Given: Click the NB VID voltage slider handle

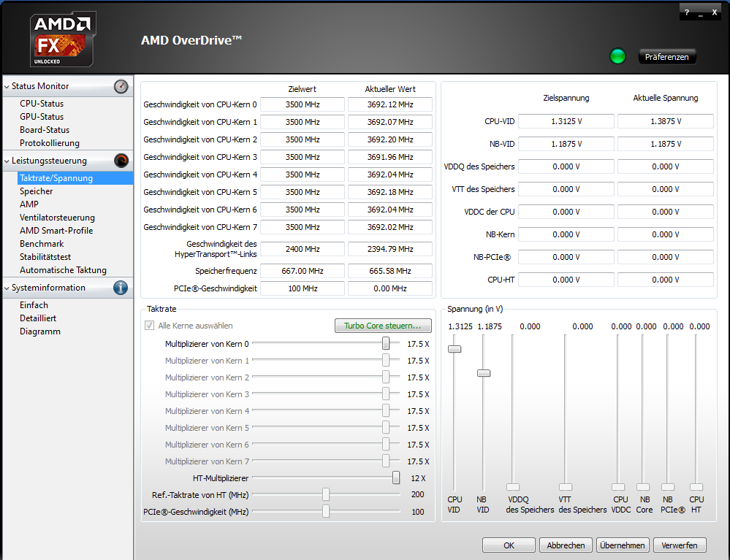Looking at the screenshot, I should tap(484, 373).
